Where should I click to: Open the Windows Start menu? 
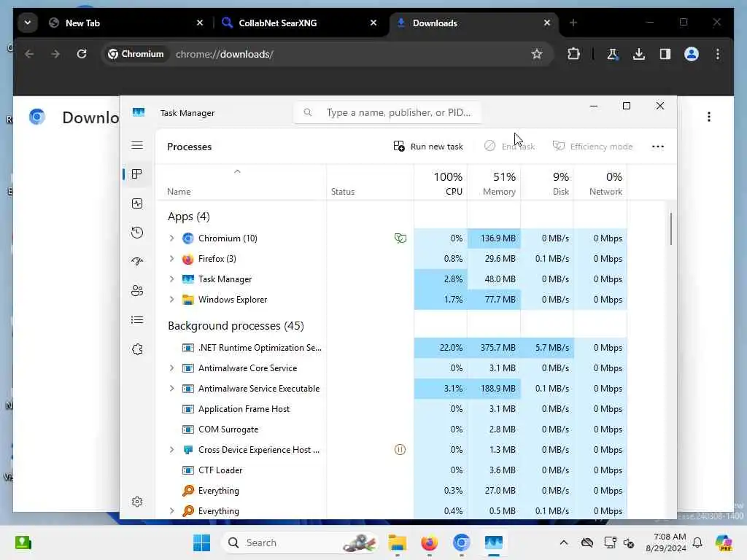pyautogui.click(x=201, y=542)
